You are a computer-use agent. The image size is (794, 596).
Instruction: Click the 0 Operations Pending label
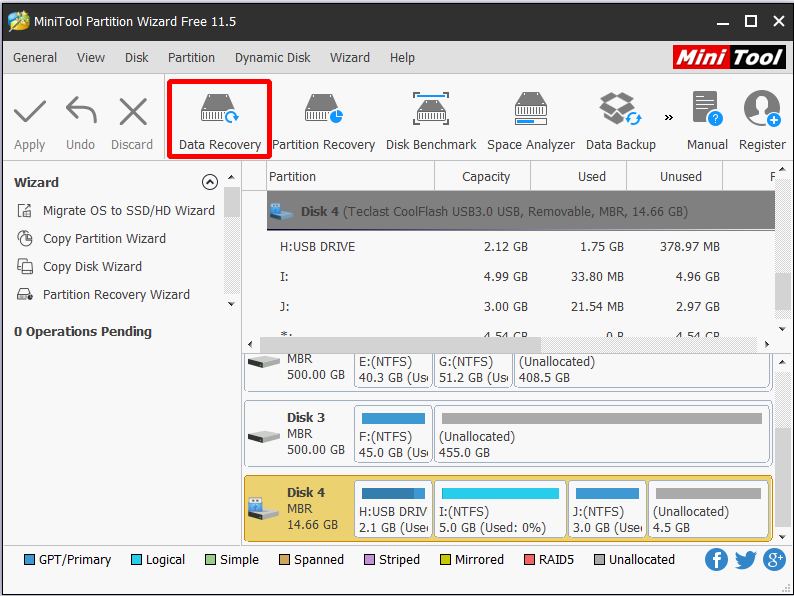pyautogui.click(x=83, y=332)
